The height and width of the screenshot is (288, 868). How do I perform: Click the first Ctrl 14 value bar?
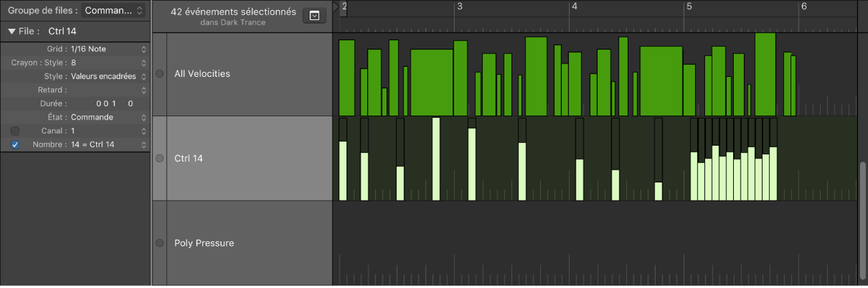point(343,170)
